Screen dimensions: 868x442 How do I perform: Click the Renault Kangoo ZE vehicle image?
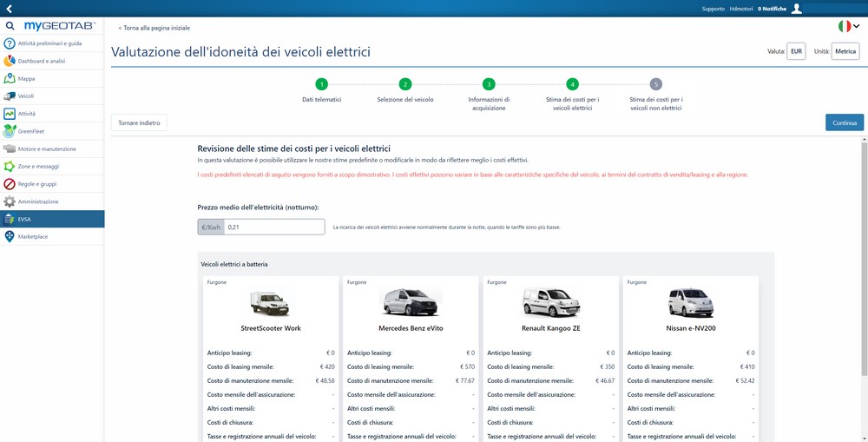(x=551, y=302)
